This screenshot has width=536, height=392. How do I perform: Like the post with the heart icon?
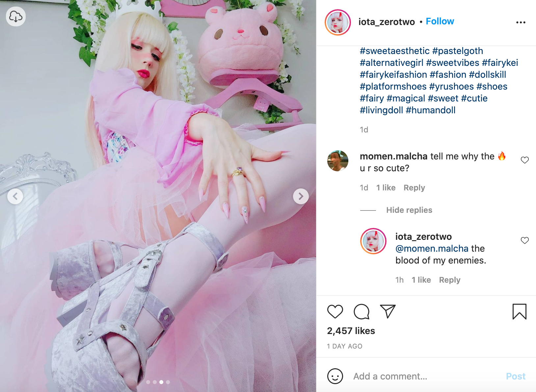tap(335, 312)
